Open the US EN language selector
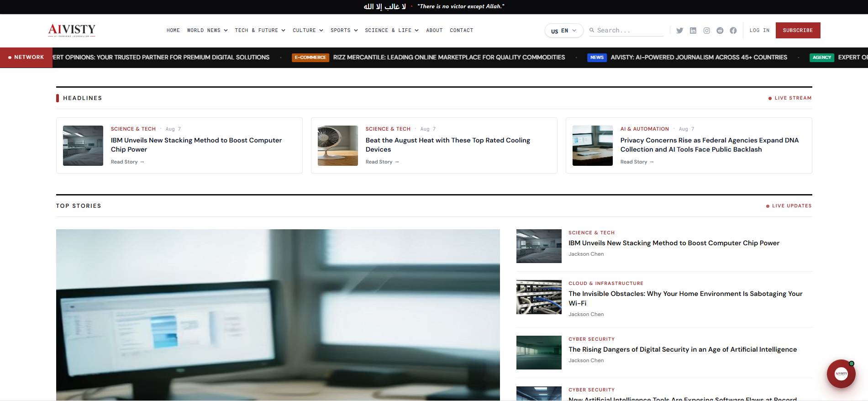Viewport: 868px width, 401px height. pyautogui.click(x=564, y=31)
